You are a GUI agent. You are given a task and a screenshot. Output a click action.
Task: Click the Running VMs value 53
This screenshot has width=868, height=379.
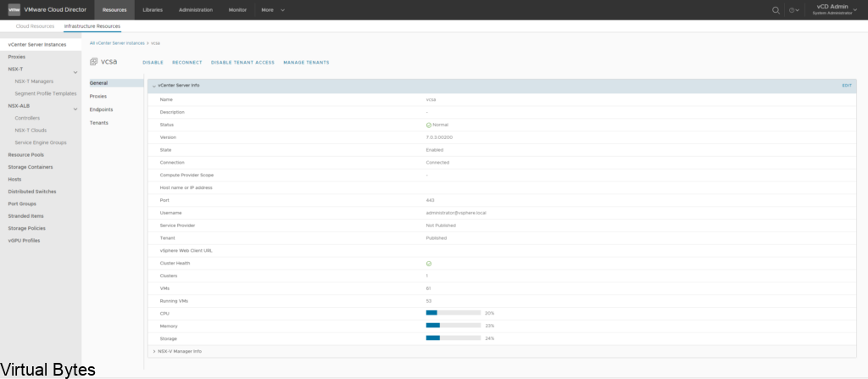click(429, 301)
